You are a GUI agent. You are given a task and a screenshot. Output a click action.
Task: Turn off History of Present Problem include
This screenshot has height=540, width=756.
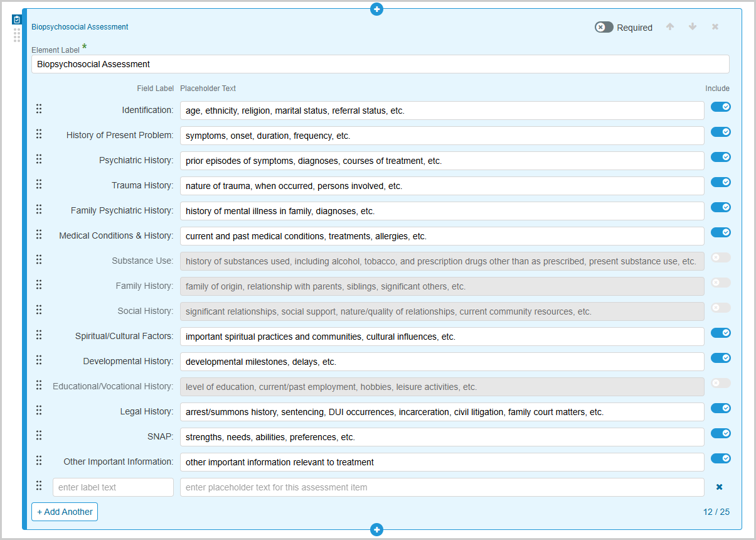721,132
